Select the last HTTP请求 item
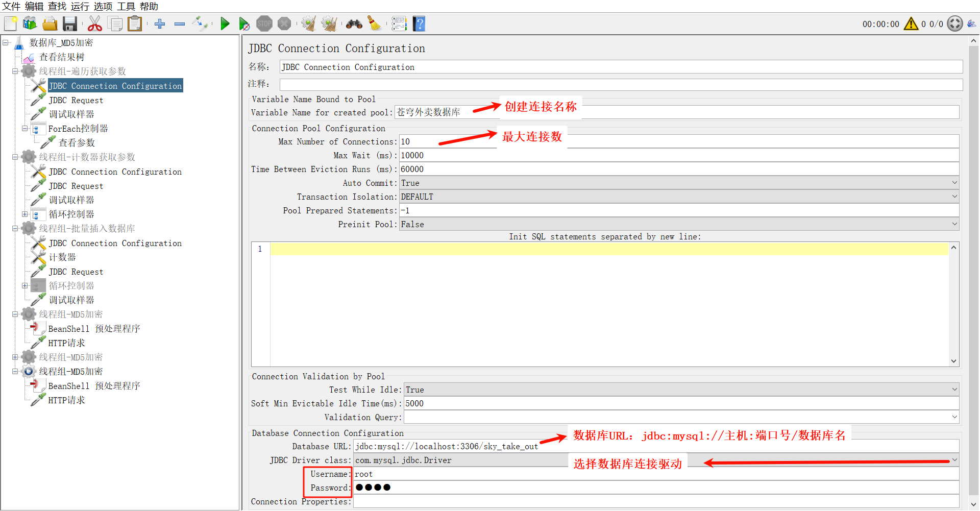 (x=66, y=400)
